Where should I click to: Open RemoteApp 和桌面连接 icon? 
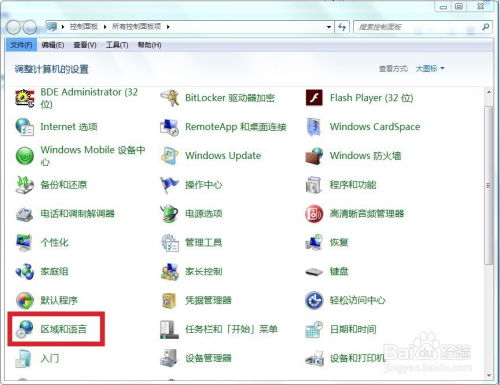169,127
